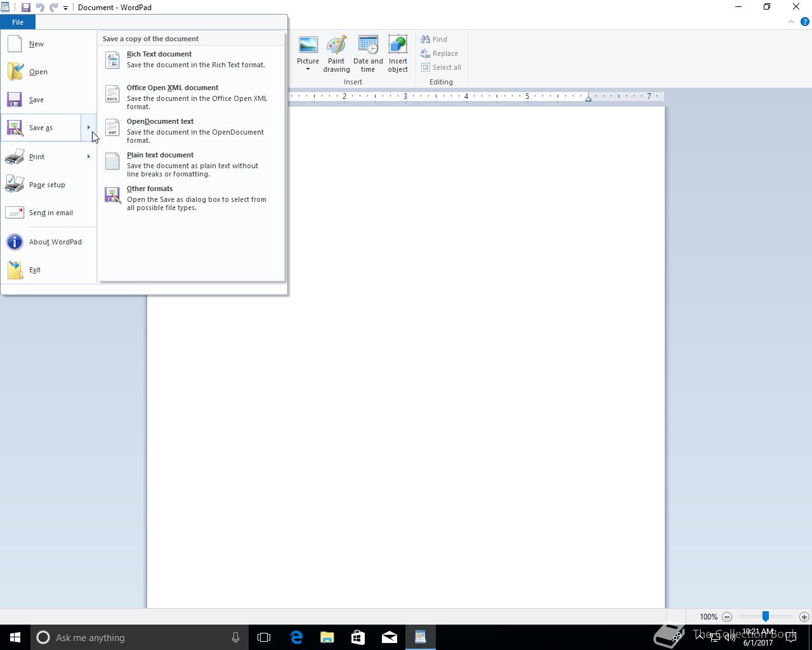
Task: Select 'OpenDocument text' label
Action: coord(160,121)
